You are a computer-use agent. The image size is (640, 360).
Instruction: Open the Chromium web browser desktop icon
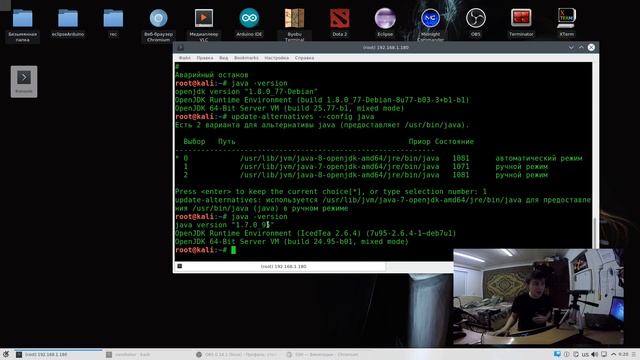[x=158, y=24]
